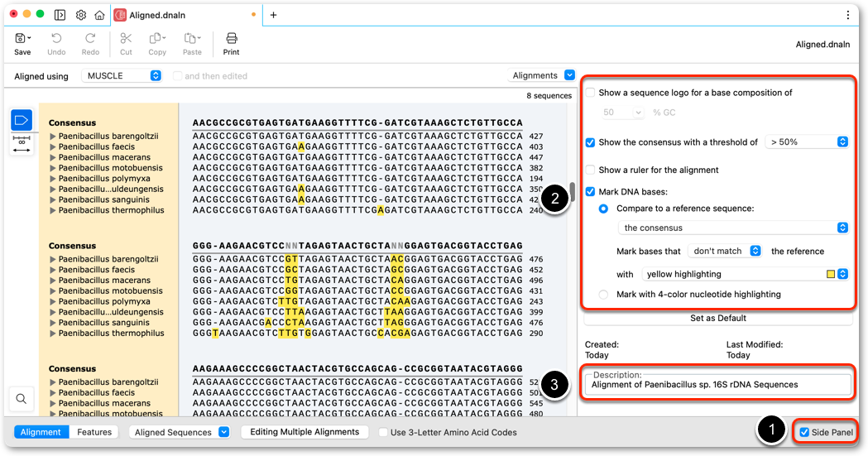
Task: Click Editing Multiple Alignments button
Action: [x=305, y=432]
